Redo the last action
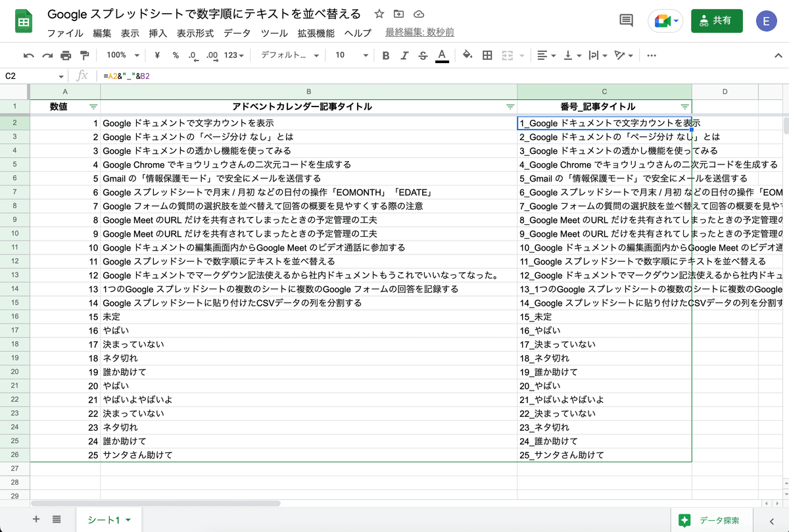This screenshot has width=789, height=532. click(x=47, y=55)
